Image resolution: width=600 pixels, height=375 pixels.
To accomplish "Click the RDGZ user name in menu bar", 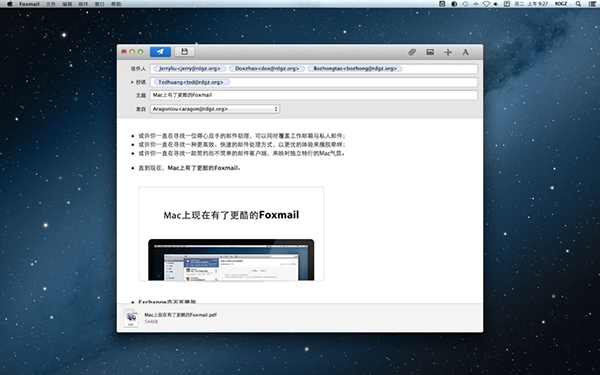I will (561, 4).
